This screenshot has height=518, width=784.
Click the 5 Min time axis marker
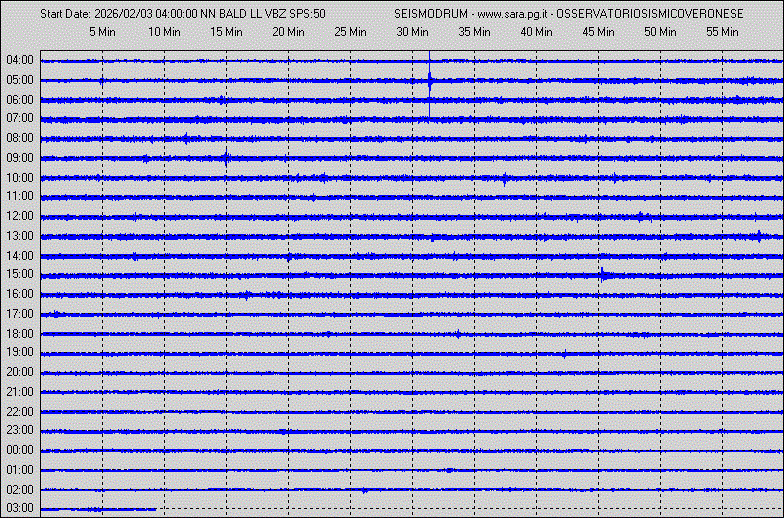(x=105, y=32)
